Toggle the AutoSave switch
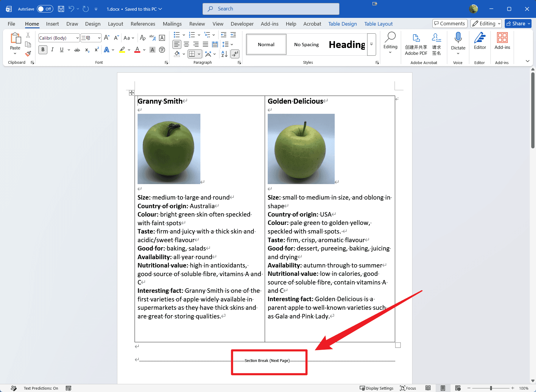The width and height of the screenshot is (536, 392). point(45,9)
